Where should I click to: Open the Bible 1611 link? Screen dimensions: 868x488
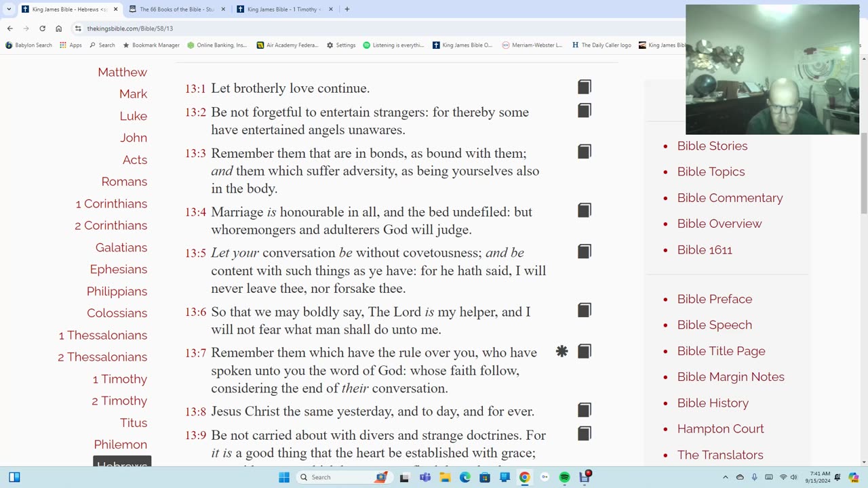click(705, 250)
